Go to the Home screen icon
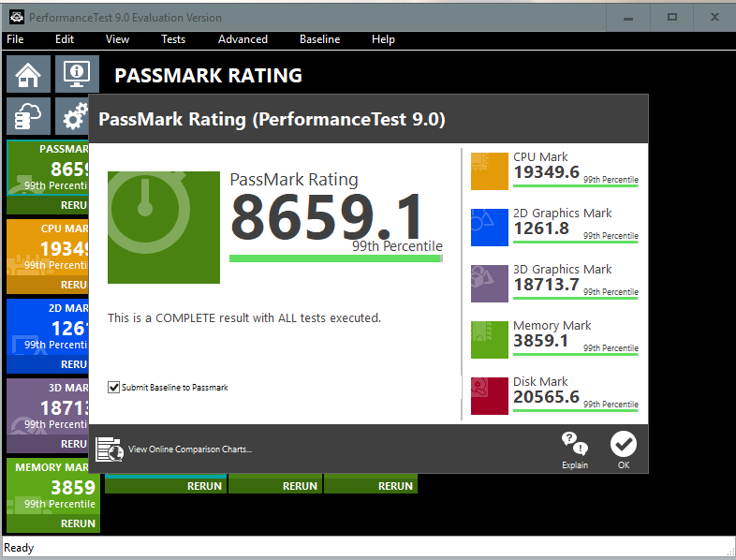 [28, 74]
